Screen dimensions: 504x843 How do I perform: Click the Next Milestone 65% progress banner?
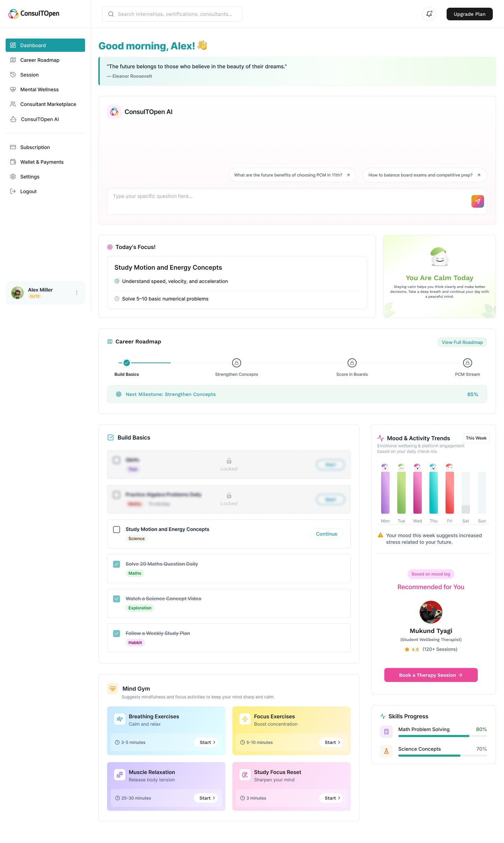(297, 394)
